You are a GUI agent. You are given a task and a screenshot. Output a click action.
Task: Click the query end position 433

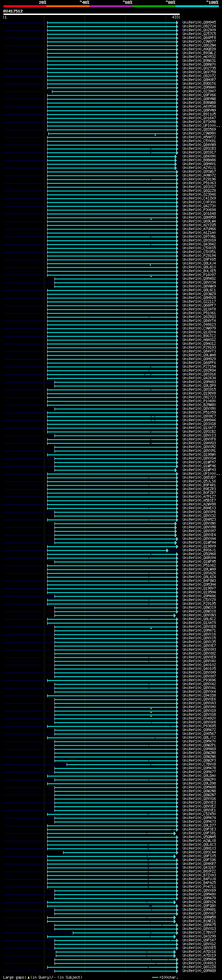[175, 17]
